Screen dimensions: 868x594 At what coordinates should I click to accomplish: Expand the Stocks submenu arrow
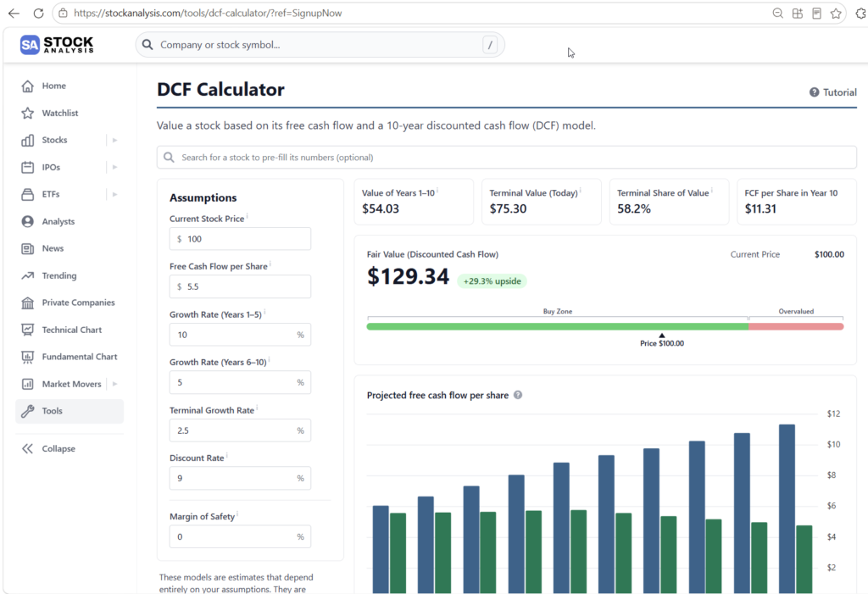[114, 140]
